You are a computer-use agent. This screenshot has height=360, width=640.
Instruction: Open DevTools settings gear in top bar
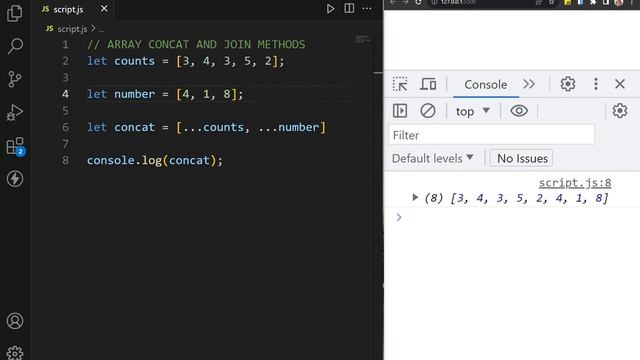pos(567,84)
